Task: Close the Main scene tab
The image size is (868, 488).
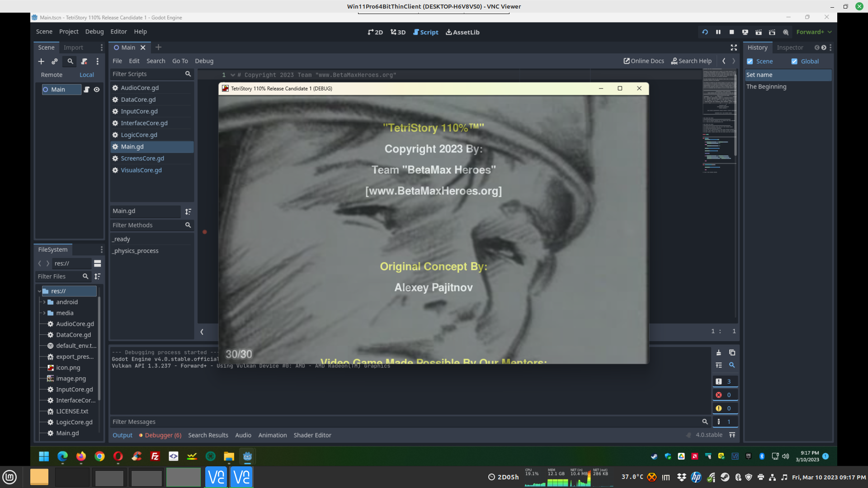Action: point(143,47)
